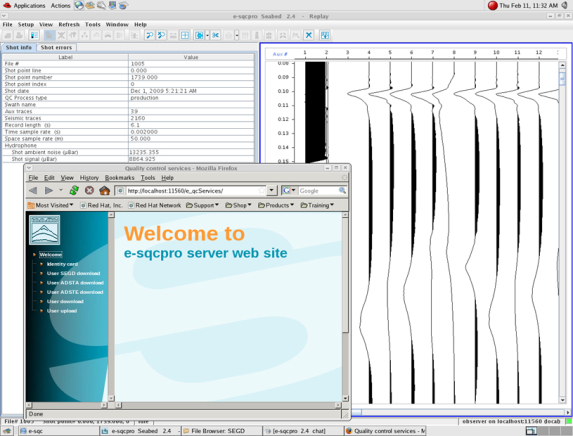
Task: Click the volume speaker icon in top panel
Action: coord(565,5)
